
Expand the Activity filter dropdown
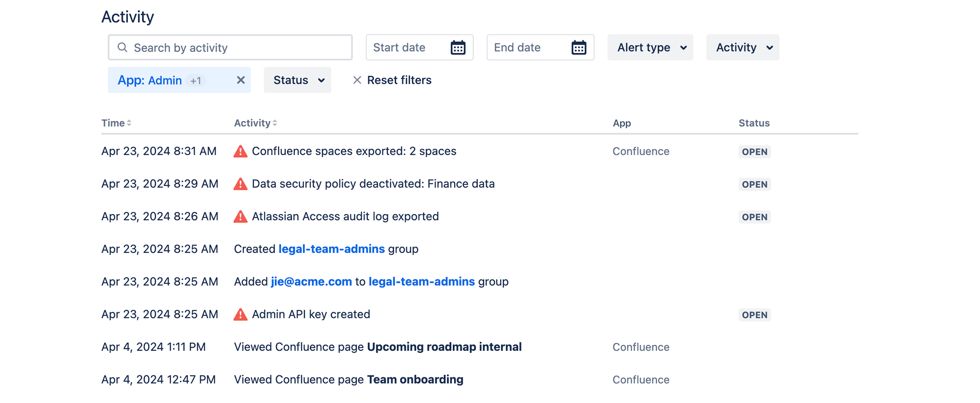743,48
